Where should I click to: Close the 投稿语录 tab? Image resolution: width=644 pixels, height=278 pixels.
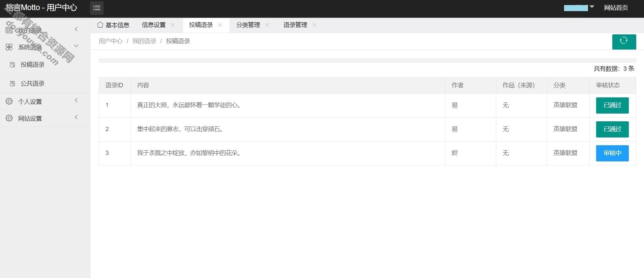click(x=220, y=25)
